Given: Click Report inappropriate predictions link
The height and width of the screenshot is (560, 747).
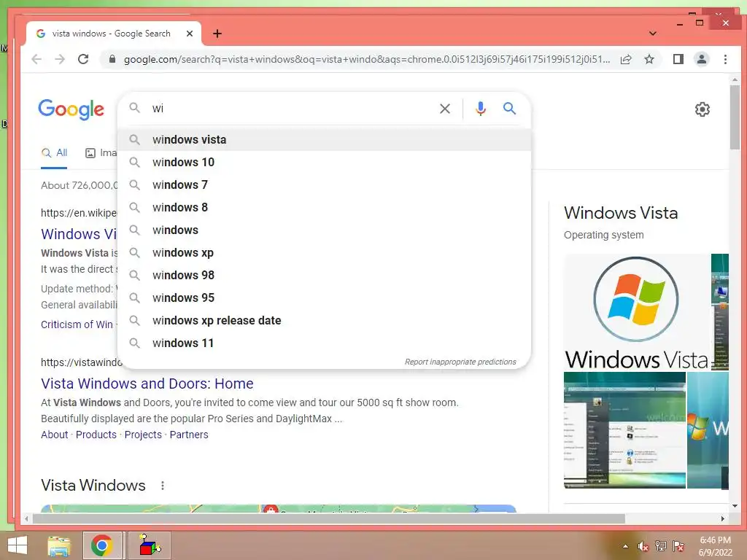Looking at the screenshot, I should coord(460,362).
